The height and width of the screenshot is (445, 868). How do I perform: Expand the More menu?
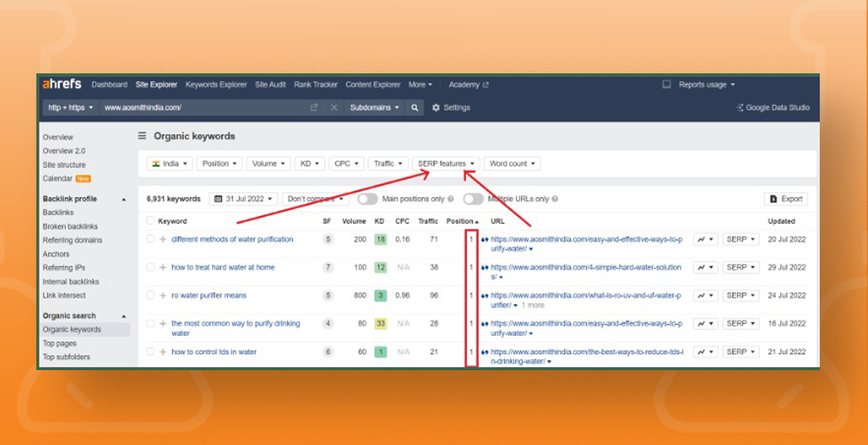coord(420,85)
